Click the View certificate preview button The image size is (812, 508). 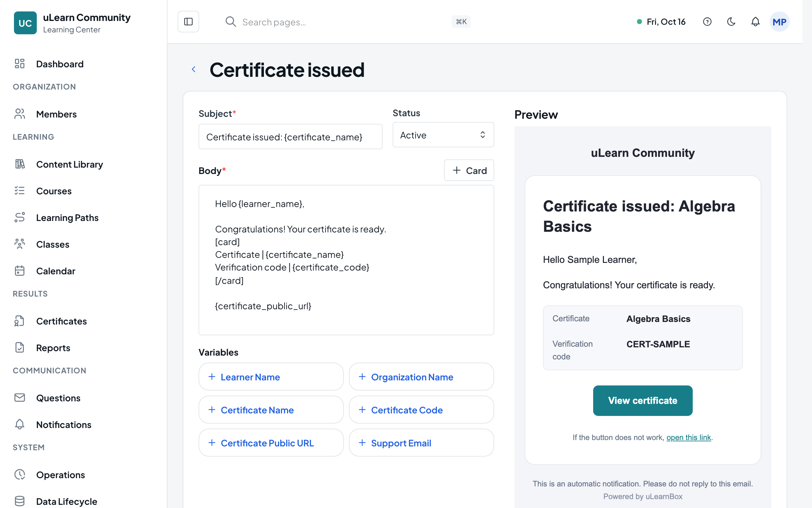(x=643, y=400)
